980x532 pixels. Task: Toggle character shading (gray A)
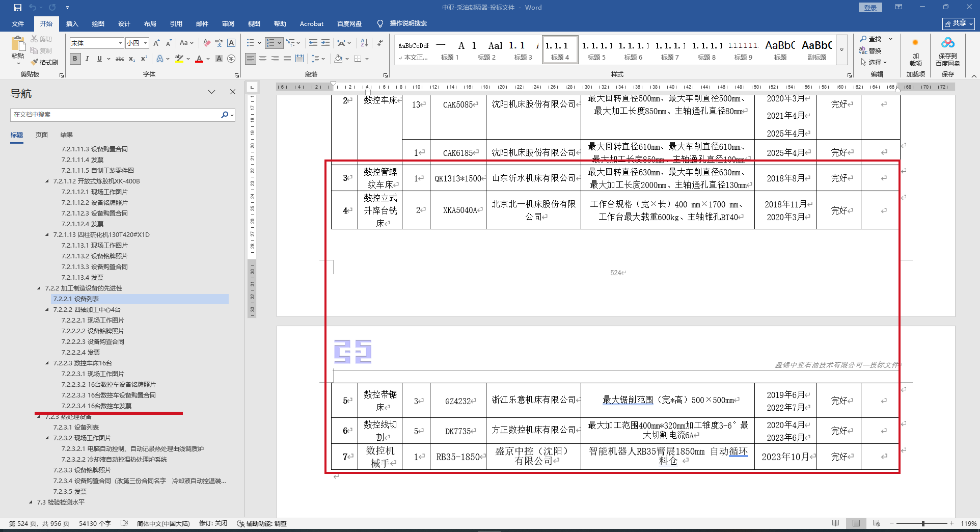219,59
